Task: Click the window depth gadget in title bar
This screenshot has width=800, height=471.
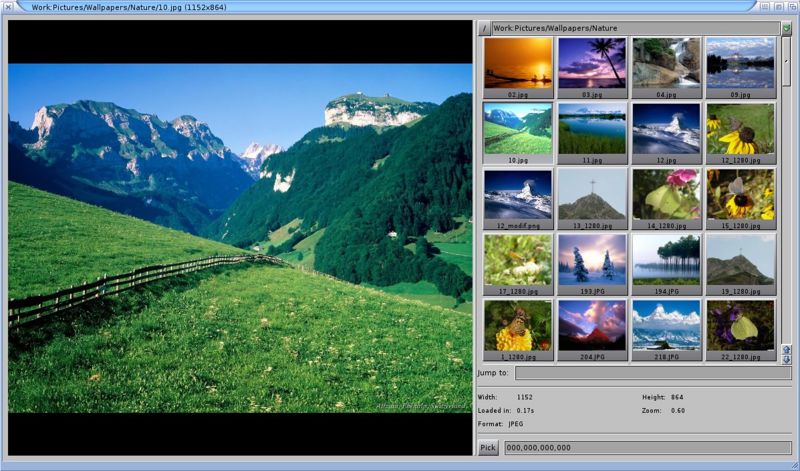Action: (x=791, y=6)
